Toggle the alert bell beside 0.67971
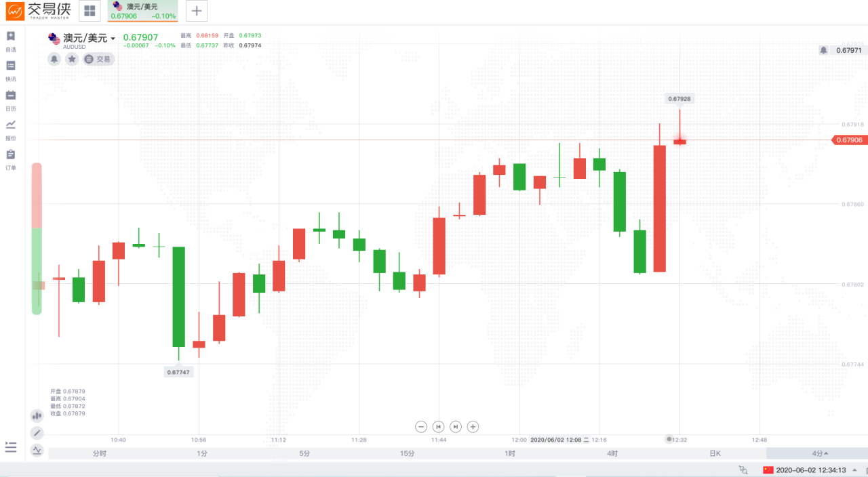Screen dimensions: 868x477 click(x=823, y=50)
